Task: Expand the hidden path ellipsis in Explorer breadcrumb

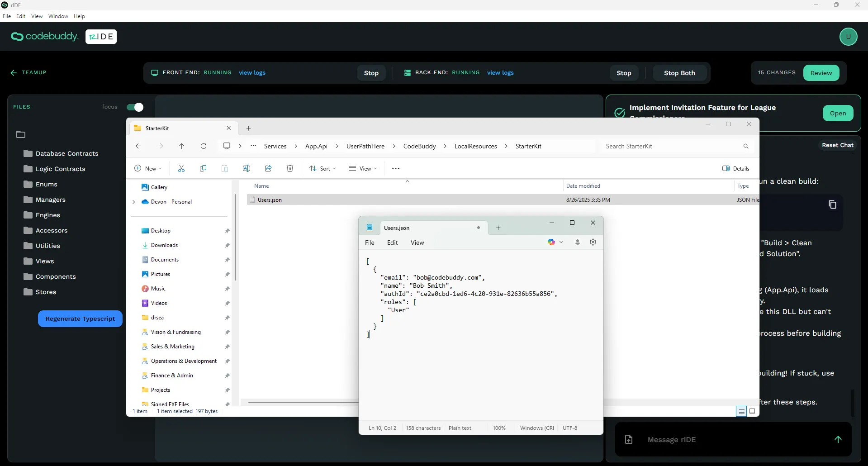Action: 253,146
